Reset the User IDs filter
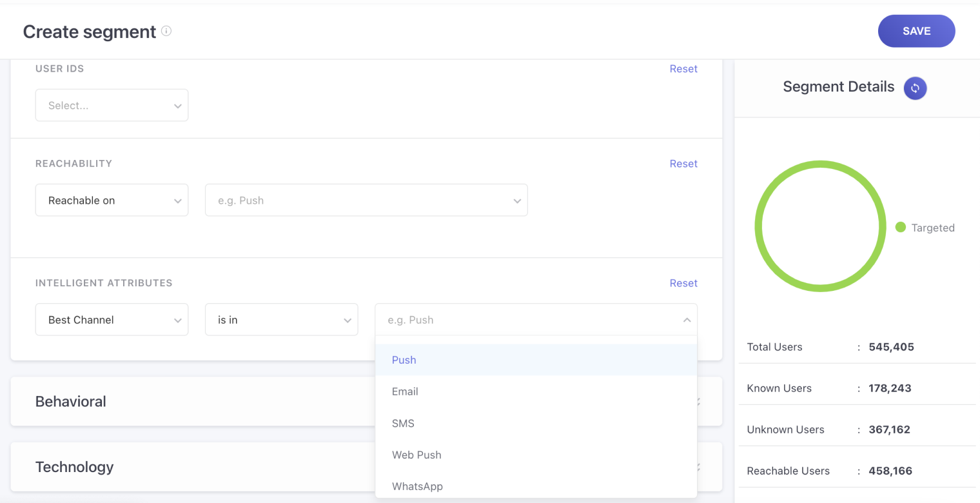This screenshot has width=980, height=503. coord(683,69)
